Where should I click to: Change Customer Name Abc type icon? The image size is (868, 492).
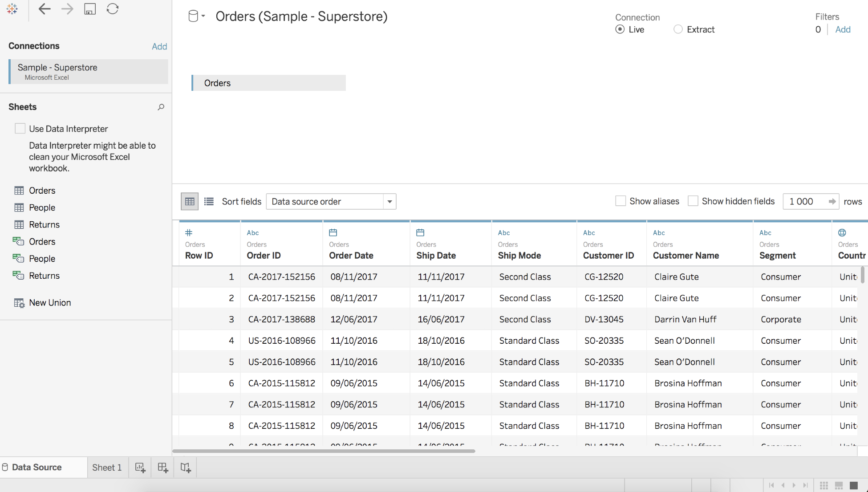pos(659,232)
